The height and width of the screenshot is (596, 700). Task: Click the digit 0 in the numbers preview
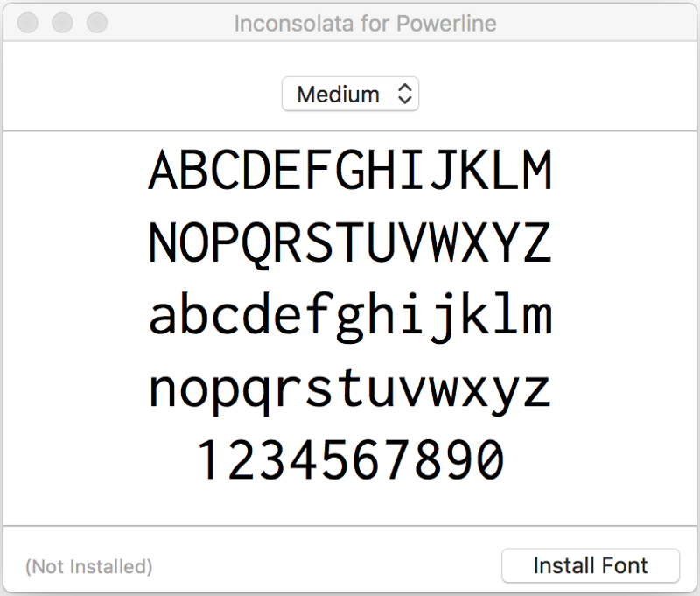[490, 459]
